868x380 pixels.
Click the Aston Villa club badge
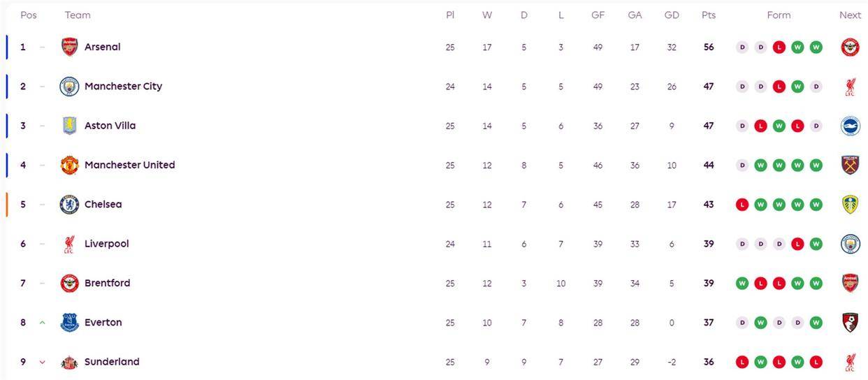[x=70, y=126]
